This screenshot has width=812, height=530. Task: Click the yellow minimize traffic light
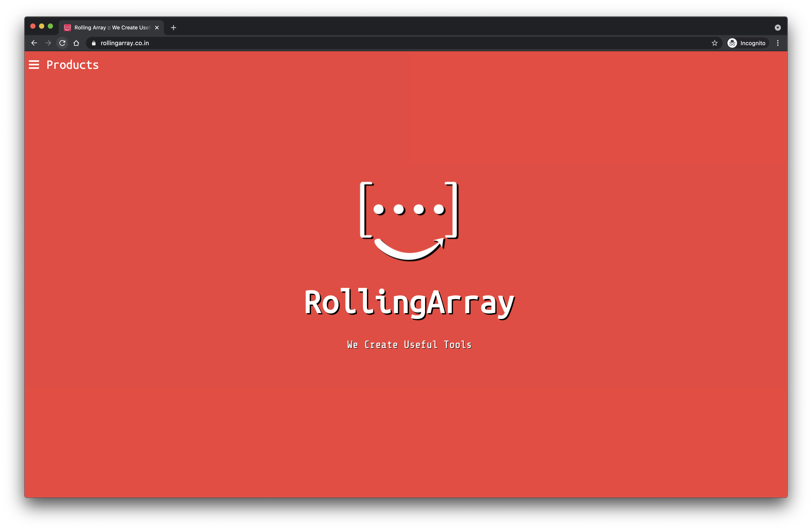[x=42, y=26]
